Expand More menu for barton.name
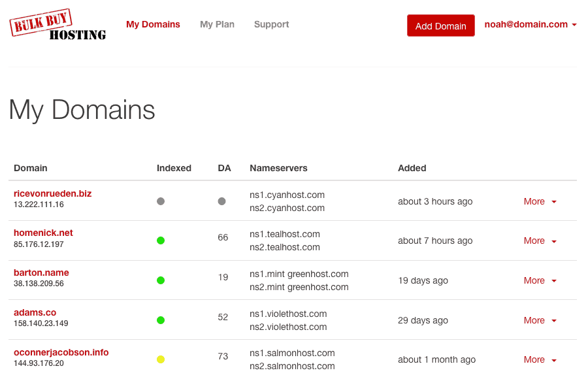Screen dimensions: 588x379 [540, 280]
